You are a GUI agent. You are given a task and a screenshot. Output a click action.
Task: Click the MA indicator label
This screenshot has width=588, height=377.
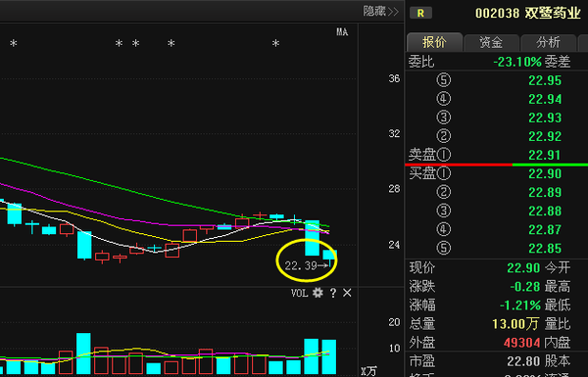(x=342, y=32)
